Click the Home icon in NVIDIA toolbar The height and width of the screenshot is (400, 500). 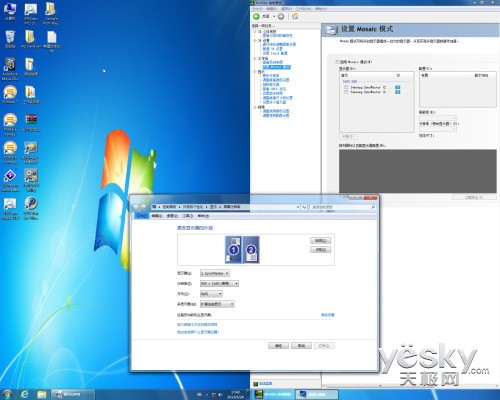[x=295, y=16]
